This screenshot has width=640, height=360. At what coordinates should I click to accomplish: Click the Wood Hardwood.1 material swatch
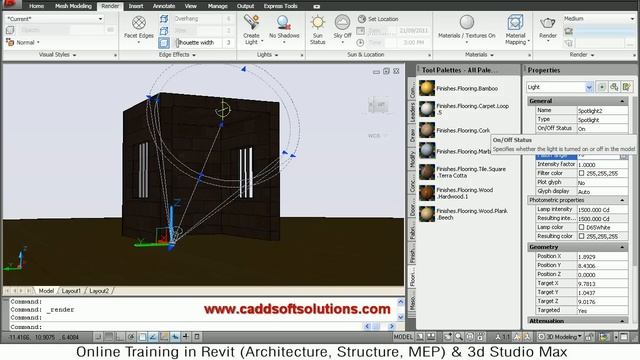pos(427,193)
